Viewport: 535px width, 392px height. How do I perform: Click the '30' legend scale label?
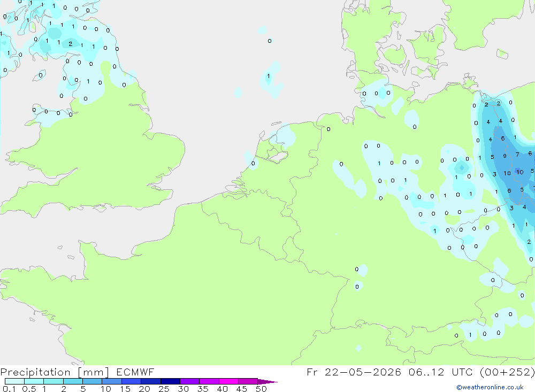183,389
